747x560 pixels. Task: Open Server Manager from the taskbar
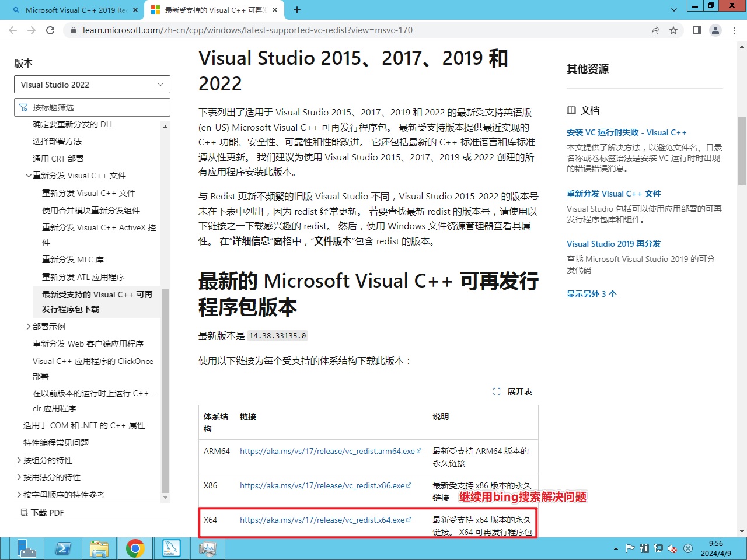tap(27, 548)
